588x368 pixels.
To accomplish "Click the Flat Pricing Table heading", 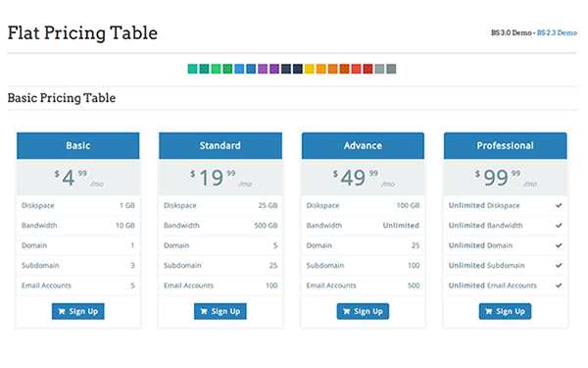I will click(82, 33).
